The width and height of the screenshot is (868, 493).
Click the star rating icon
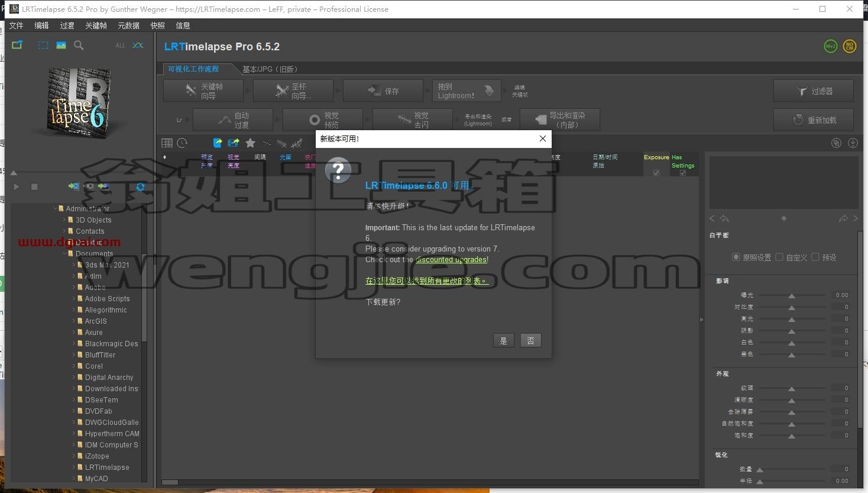[250, 143]
